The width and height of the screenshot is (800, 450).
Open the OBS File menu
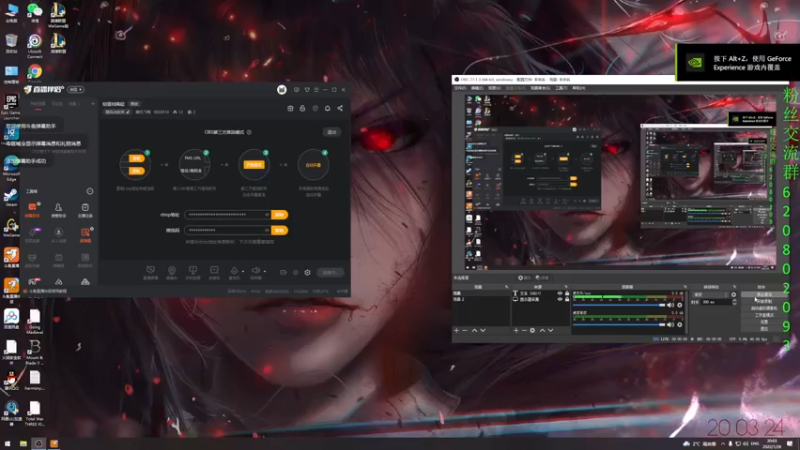(x=460, y=88)
